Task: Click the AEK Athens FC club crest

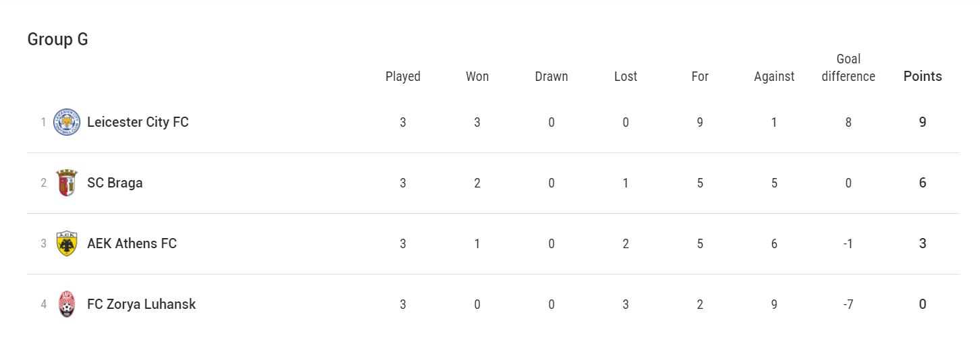Action: point(67,243)
